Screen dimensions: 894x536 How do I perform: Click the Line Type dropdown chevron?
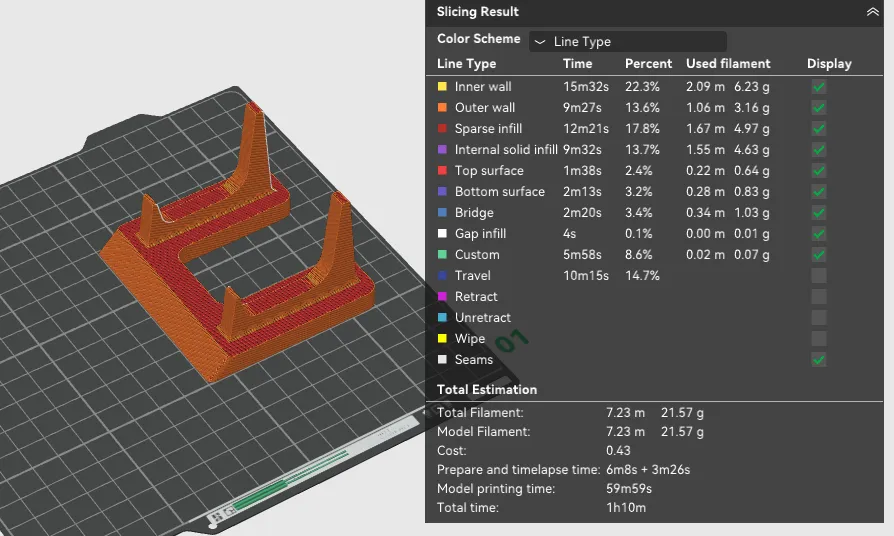coord(540,42)
